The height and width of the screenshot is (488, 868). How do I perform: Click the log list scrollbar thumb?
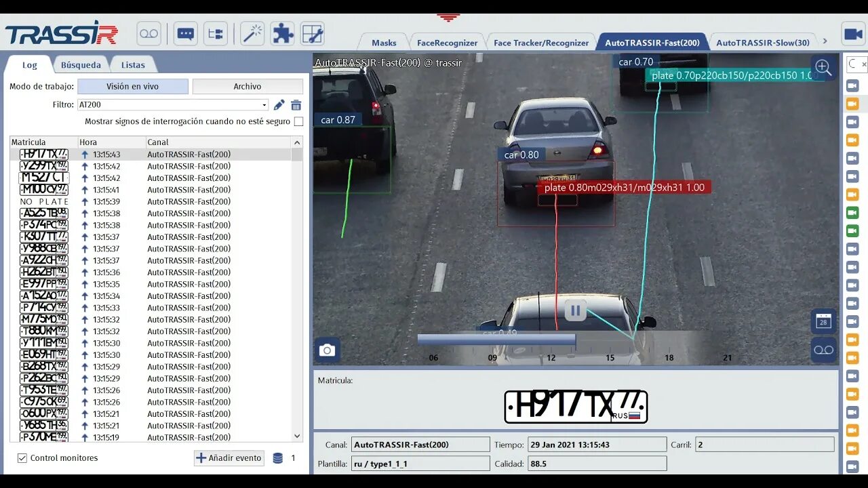click(297, 155)
